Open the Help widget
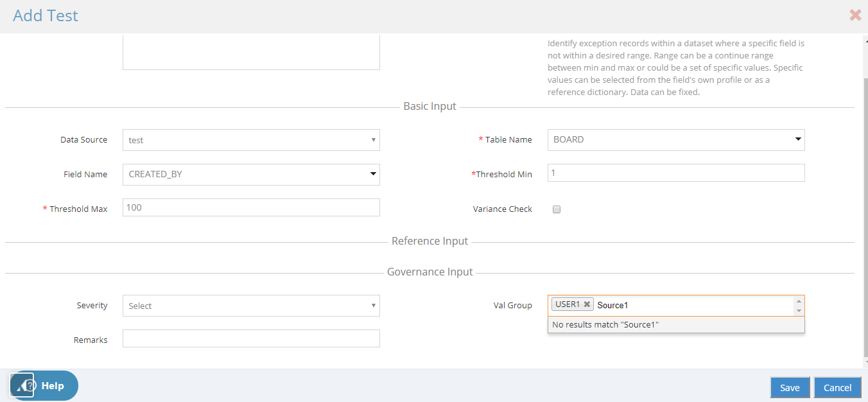 [x=44, y=385]
